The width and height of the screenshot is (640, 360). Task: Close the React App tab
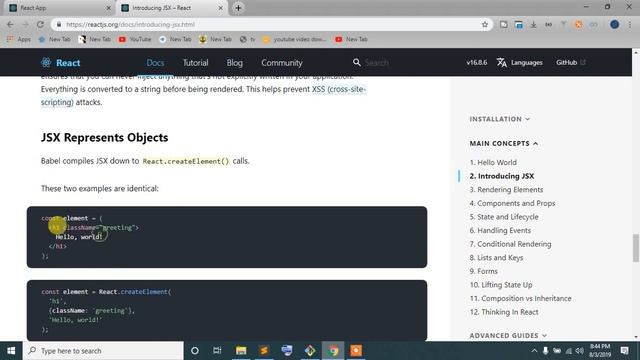pyautogui.click(x=109, y=8)
